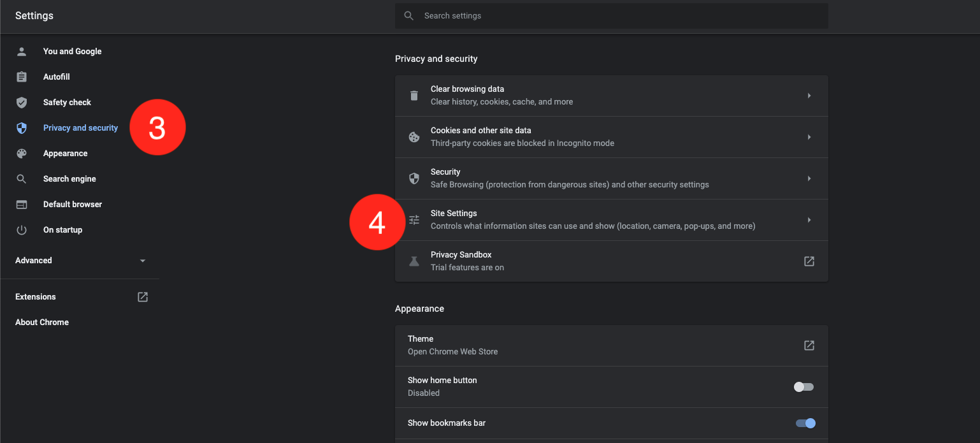The image size is (980, 443).
Task: Click the Appearance palette icon in sidebar
Action: tap(22, 154)
